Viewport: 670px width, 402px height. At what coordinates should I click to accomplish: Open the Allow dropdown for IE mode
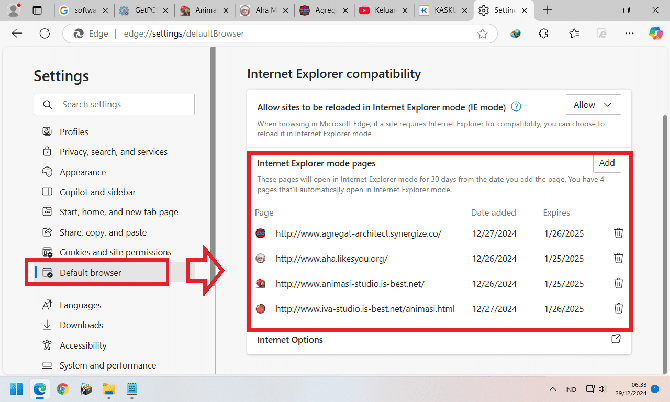(593, 105)
